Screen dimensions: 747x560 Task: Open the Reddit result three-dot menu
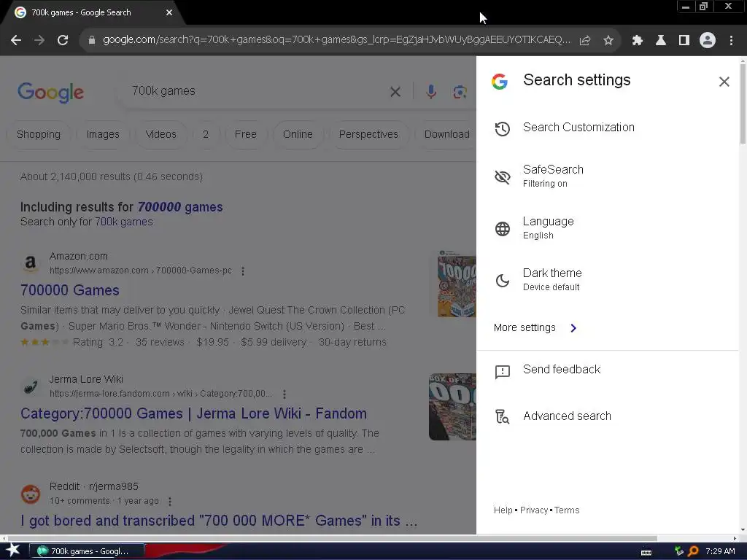170,502
